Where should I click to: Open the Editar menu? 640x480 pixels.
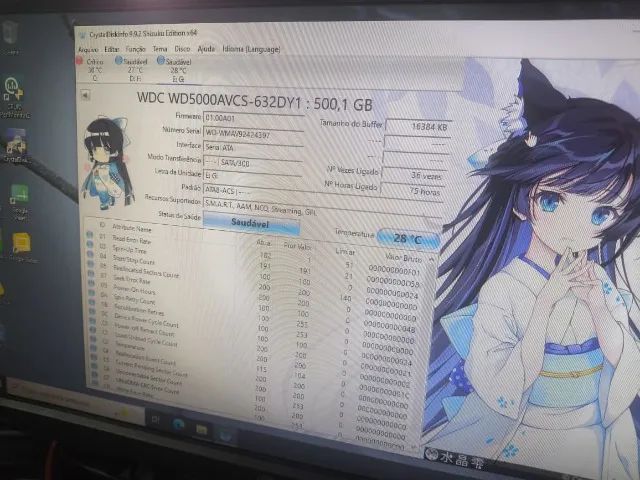click(x=111, y=49)
